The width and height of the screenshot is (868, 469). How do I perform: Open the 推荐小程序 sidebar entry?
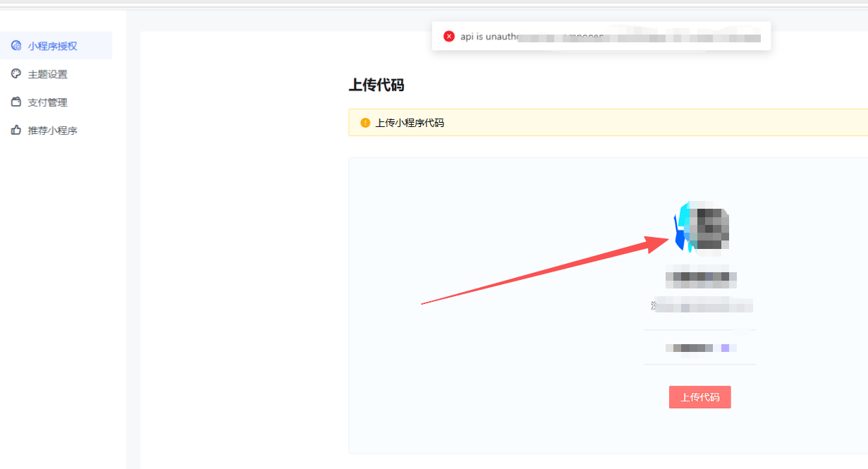pos(52,130)
